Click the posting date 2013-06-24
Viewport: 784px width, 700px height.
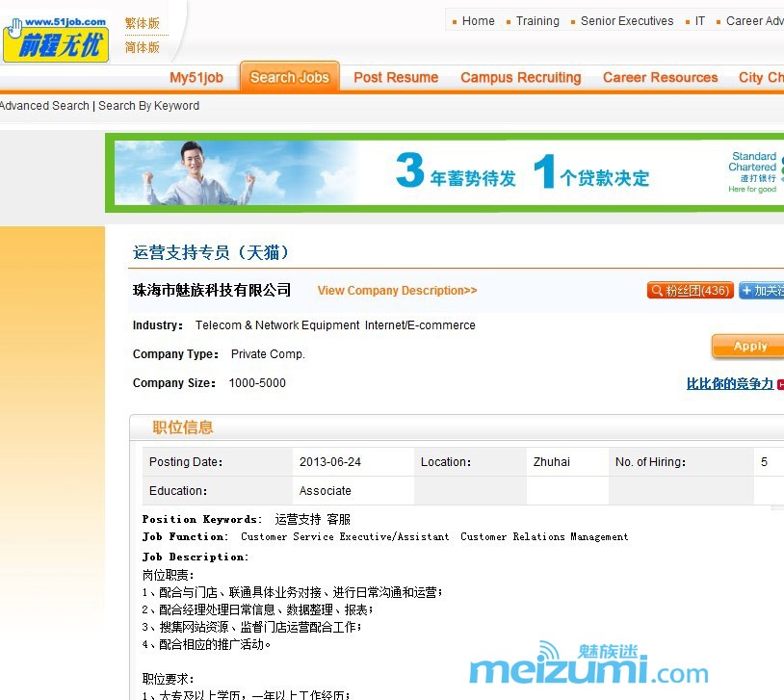click(330, 461)
